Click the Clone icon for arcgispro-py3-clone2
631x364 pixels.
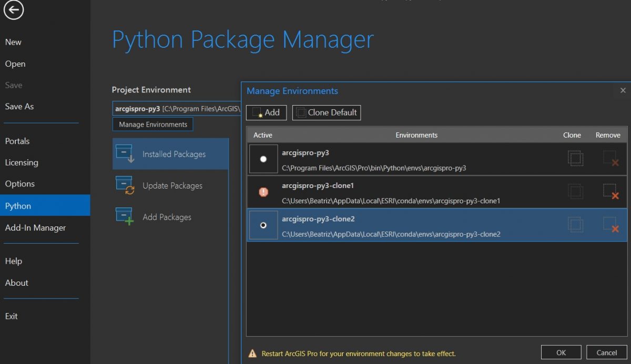(575, 225)
